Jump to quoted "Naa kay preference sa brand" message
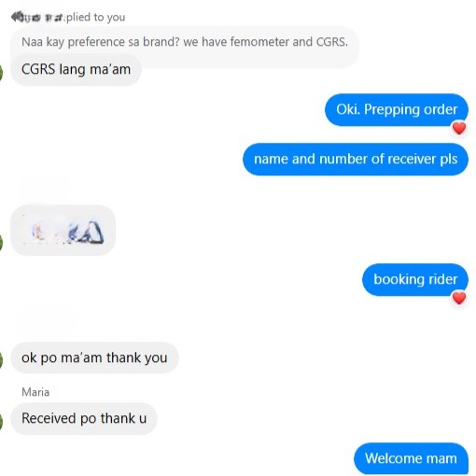Image resolution: width=476 pixels, height=476 pixels. click(x=185, y=42)
